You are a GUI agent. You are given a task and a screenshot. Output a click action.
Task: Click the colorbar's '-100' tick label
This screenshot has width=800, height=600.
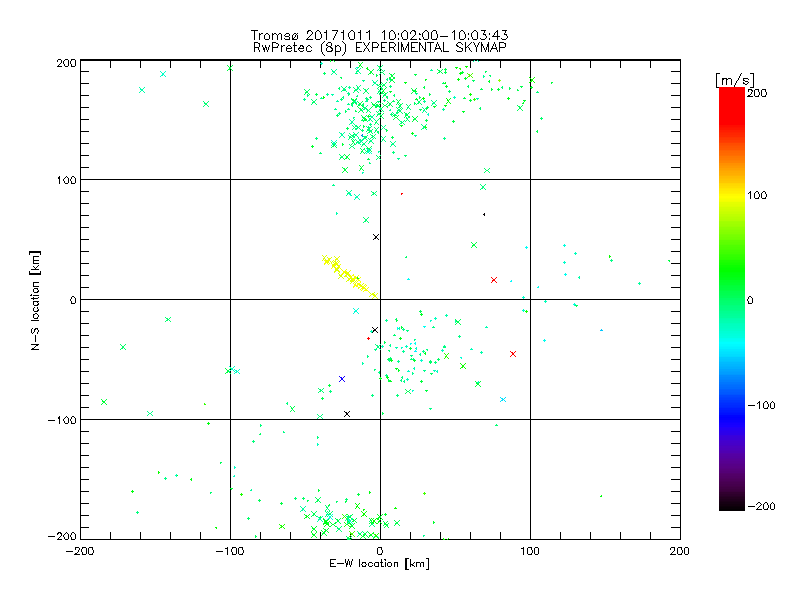(x=761, y=405)
